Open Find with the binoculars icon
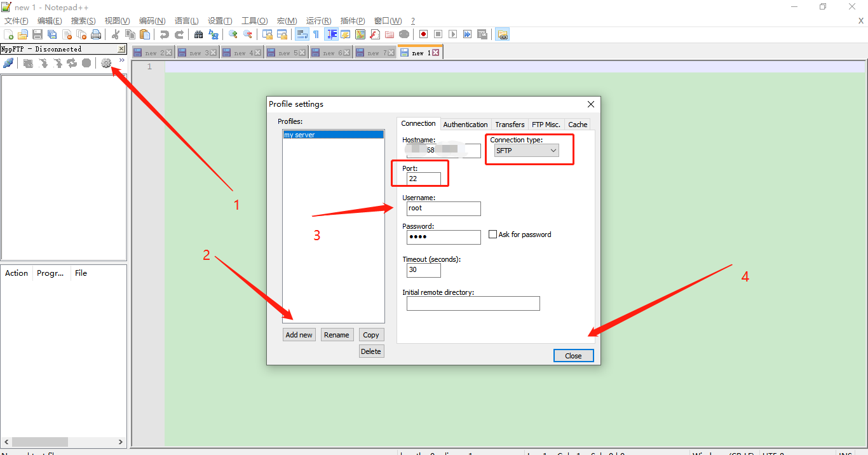 point(199,34)
